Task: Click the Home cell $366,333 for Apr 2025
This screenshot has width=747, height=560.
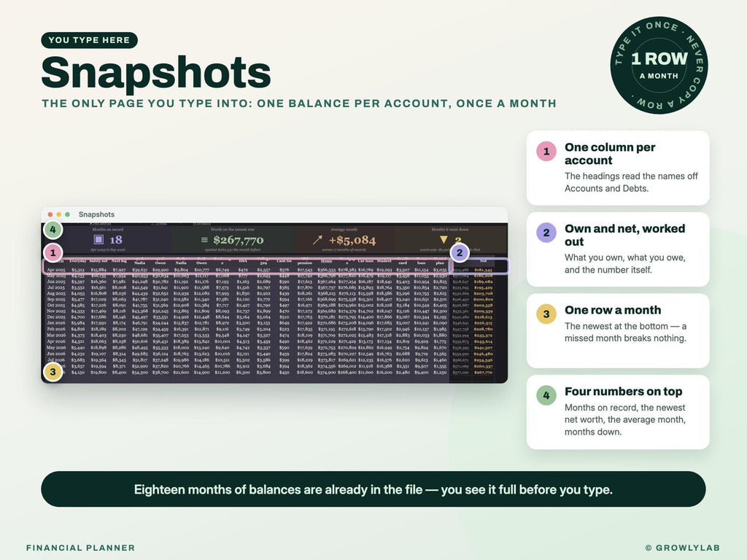Action: click(326, 270)
